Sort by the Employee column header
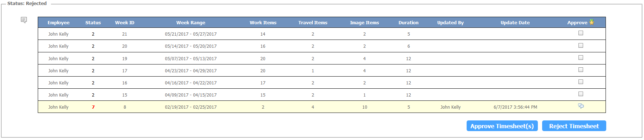The image size is (644, 140). pos(58,22)
